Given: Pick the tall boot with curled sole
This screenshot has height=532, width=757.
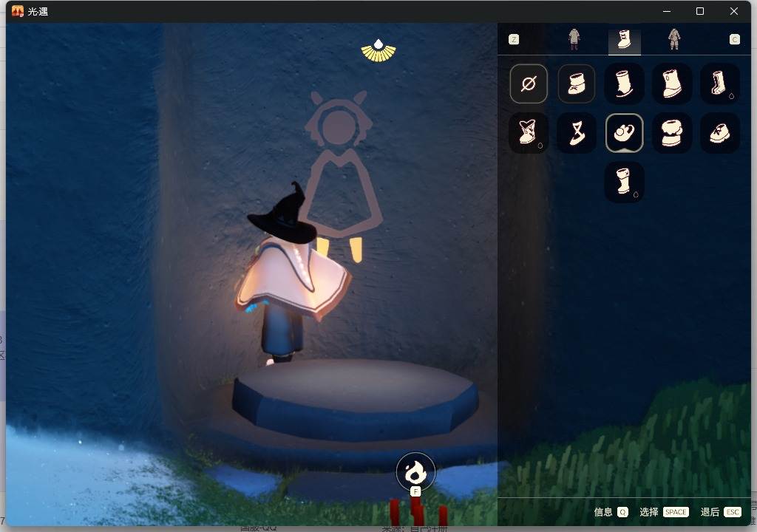Looking at the screenshot, I should (624, 84).
